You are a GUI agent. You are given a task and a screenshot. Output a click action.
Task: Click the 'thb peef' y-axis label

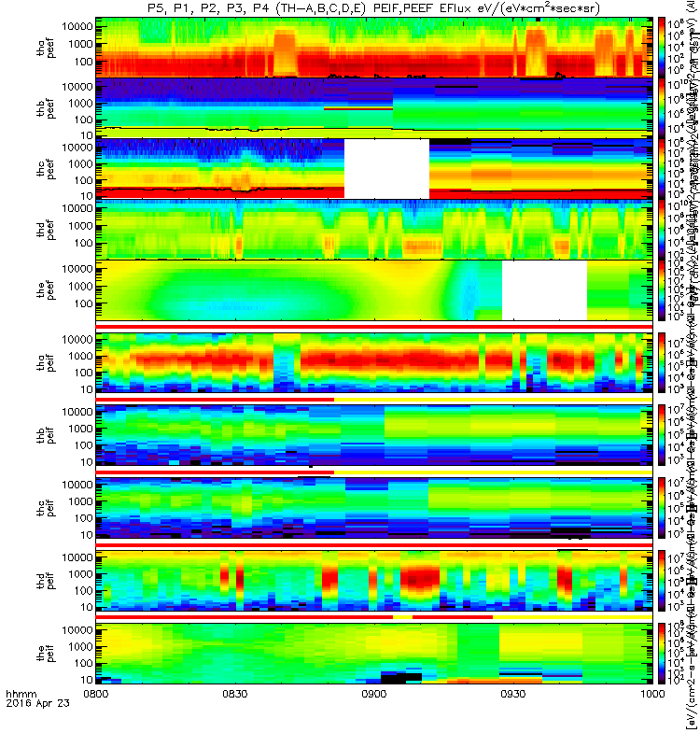(46, 108)
